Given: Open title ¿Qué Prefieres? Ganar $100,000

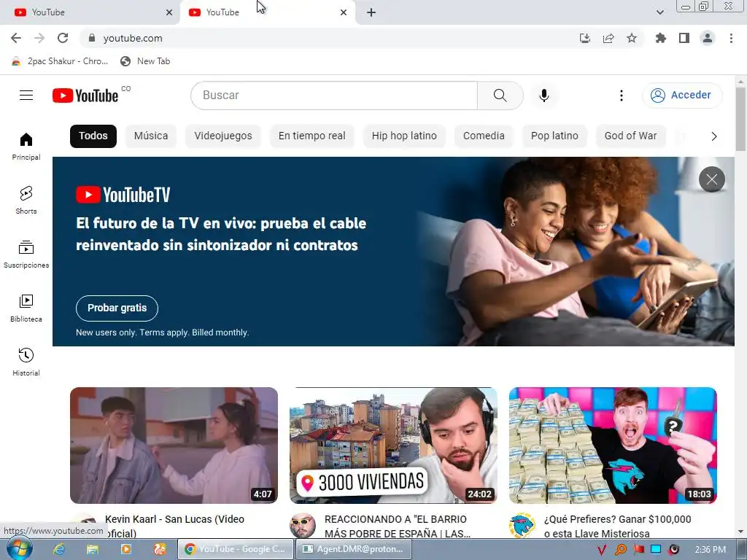Looking at the screenshot, I should coord(617,526).
